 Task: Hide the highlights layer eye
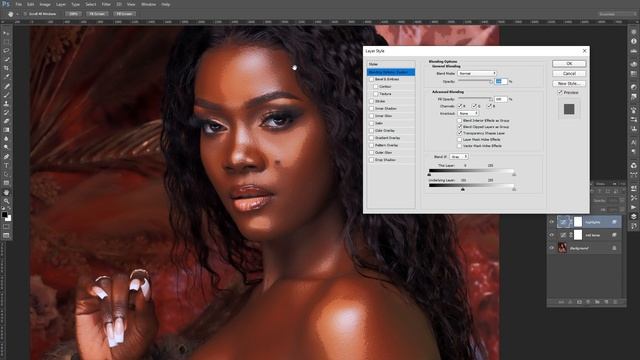coord(552,222)
